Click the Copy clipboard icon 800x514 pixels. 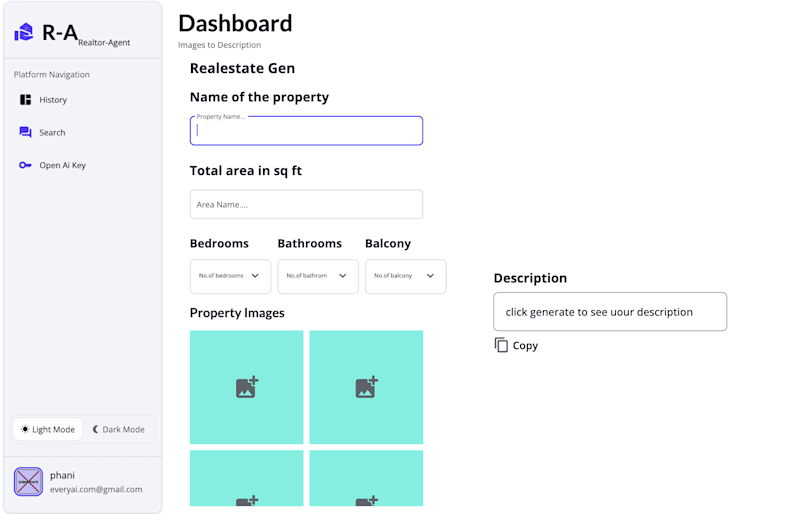[501, 345]
